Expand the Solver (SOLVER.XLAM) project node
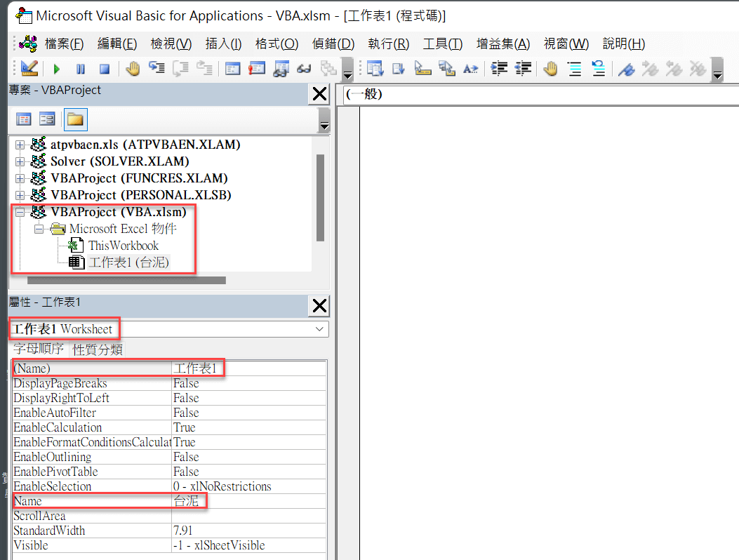 pyautogui.click(x=20, y=161)
